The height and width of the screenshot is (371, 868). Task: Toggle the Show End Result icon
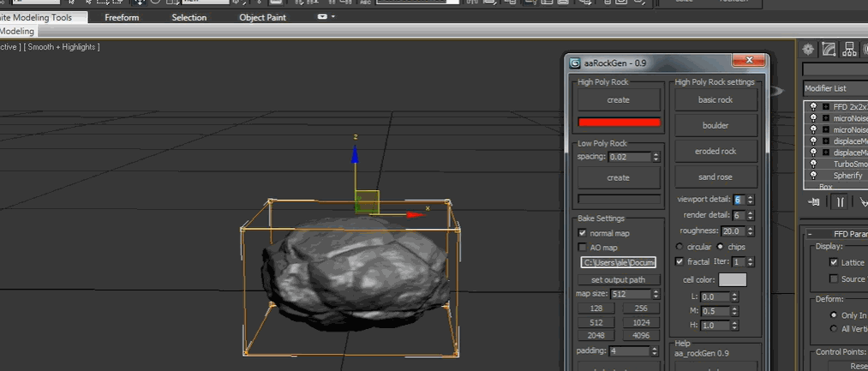(840, 202)
